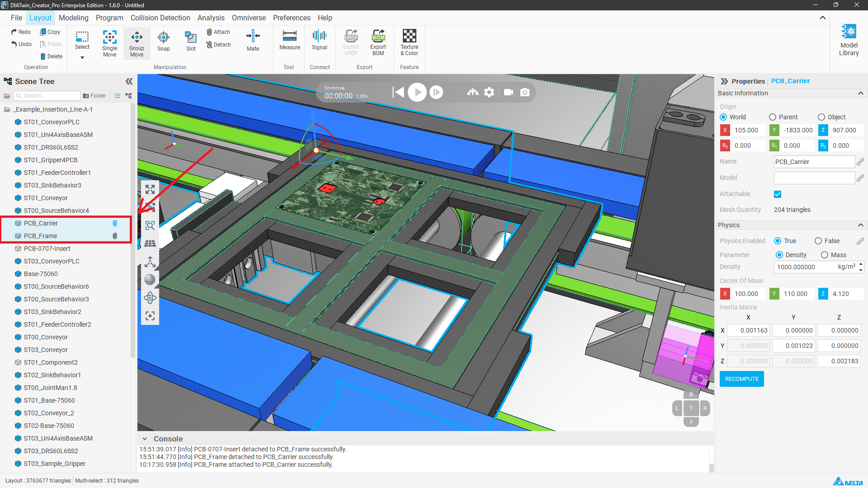Take a viewport snapshot
The height and width of the screenshot is (488, 868).
525,92
